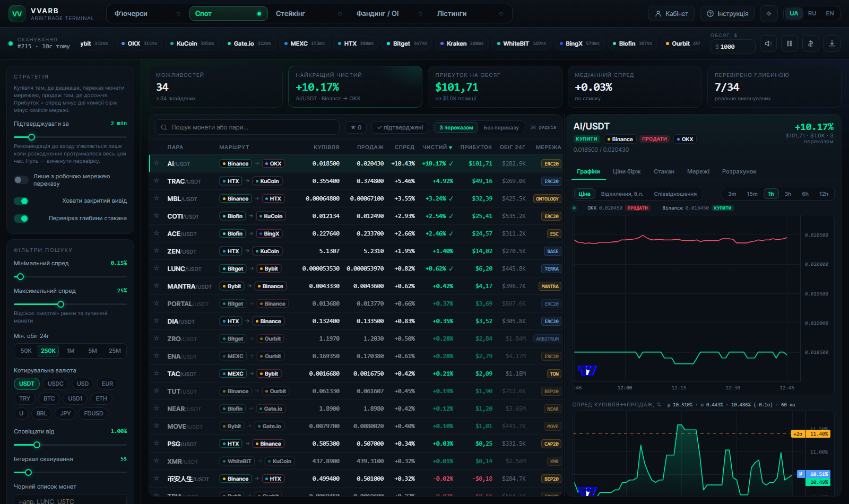Viewport: 849px width, 504px height.
Task: Open the Стакан tab in AI/USDT panel
Action: click(x=664, y=171)
